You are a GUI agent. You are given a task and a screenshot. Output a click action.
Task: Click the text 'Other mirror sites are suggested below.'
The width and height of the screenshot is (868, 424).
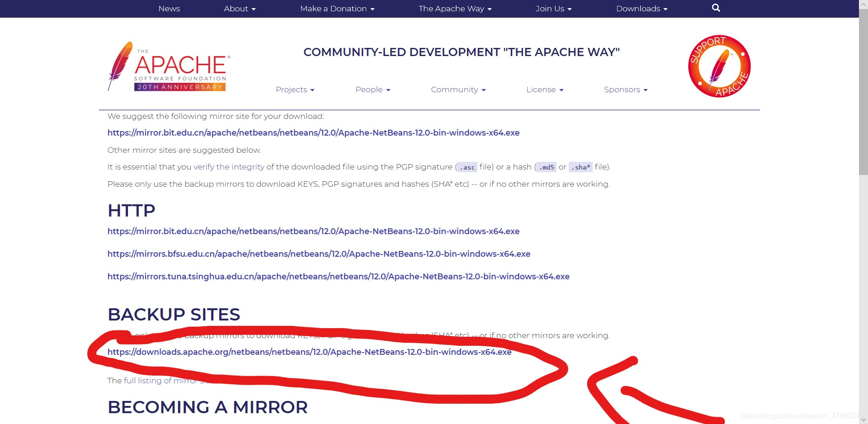(x=184, y=150)
